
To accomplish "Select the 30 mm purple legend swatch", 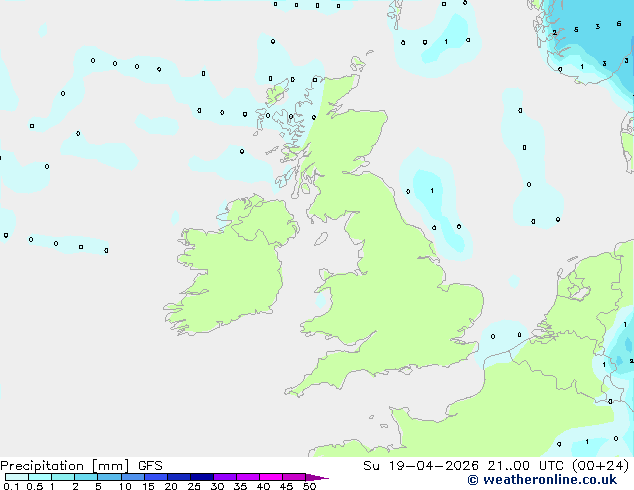I will click(225, 477).
